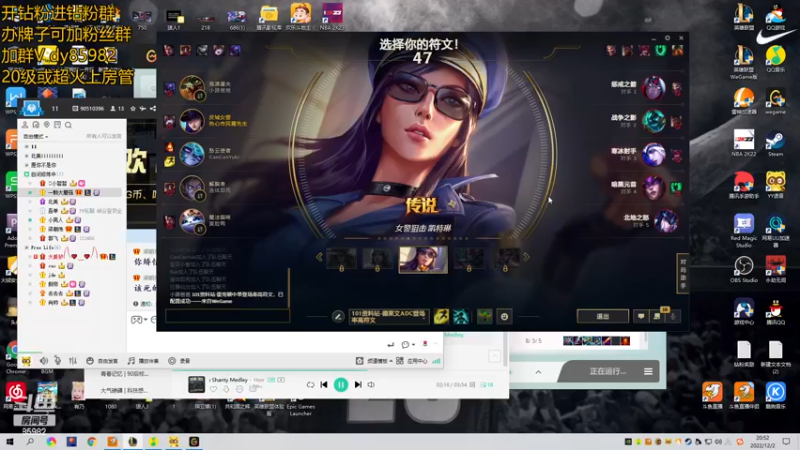The width and height of the screenshot is (800, 450).
Task: Select the highlighted Caitlyn skin thumbnail
Action: (x=423, y=259)
